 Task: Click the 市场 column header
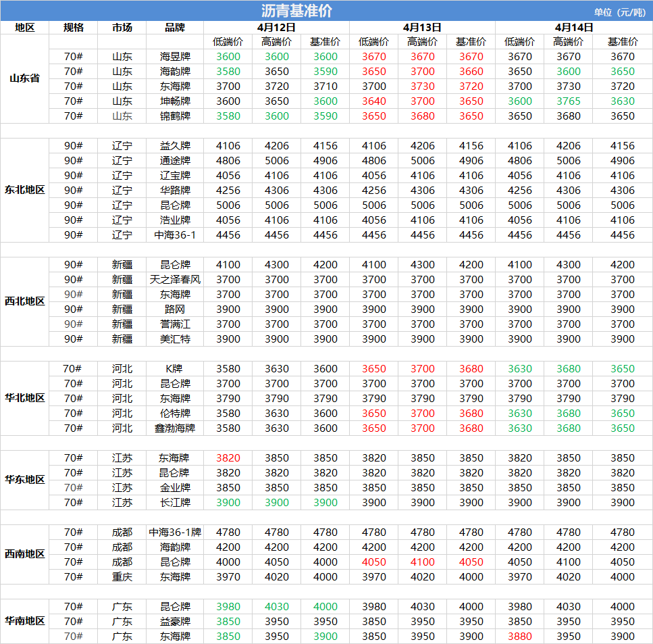[122, 28]
